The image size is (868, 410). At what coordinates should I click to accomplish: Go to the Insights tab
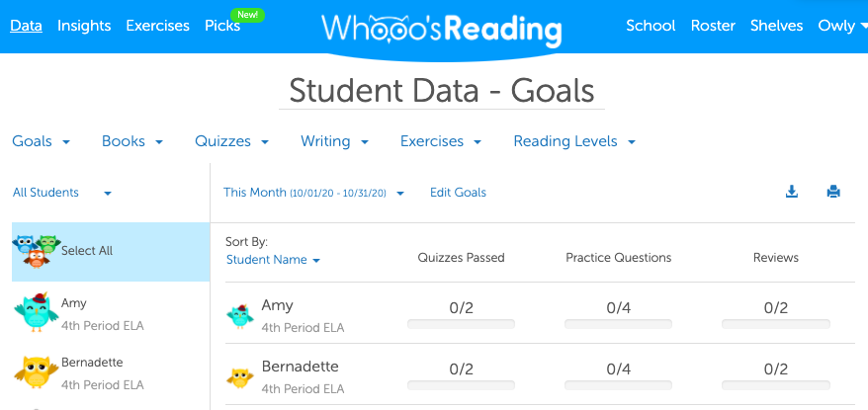pyautogui.click(x=84, y=26)
